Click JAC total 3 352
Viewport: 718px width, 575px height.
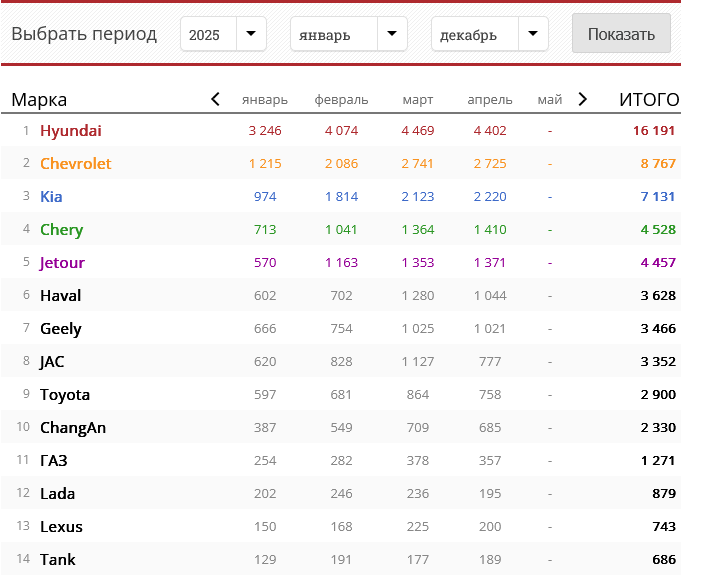coord(658,362)
